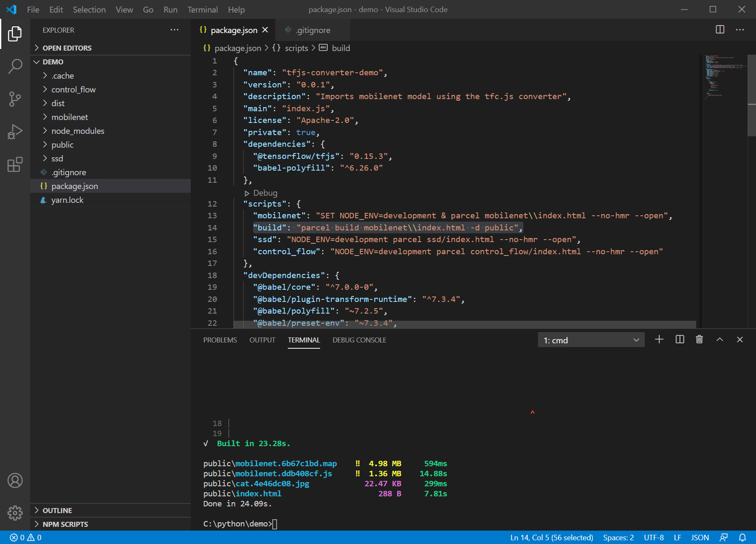Open the Terminal menu

tap(202, 9)
